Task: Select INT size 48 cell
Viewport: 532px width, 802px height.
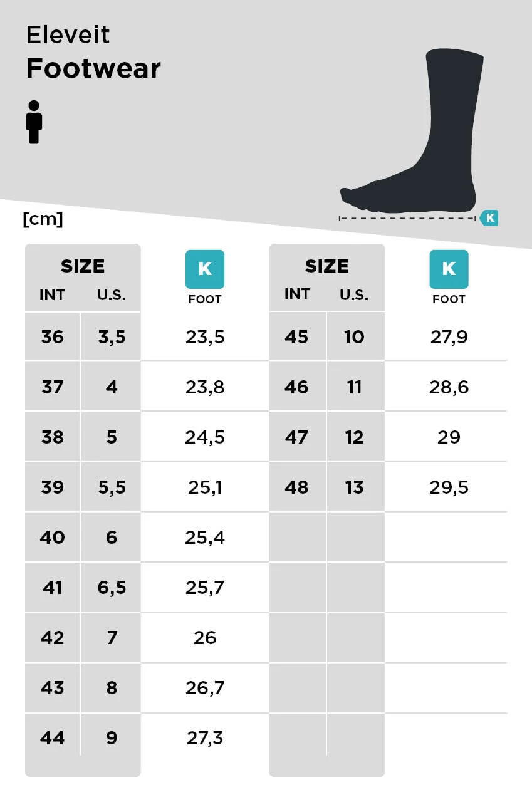Action: [x=296, y=487]
